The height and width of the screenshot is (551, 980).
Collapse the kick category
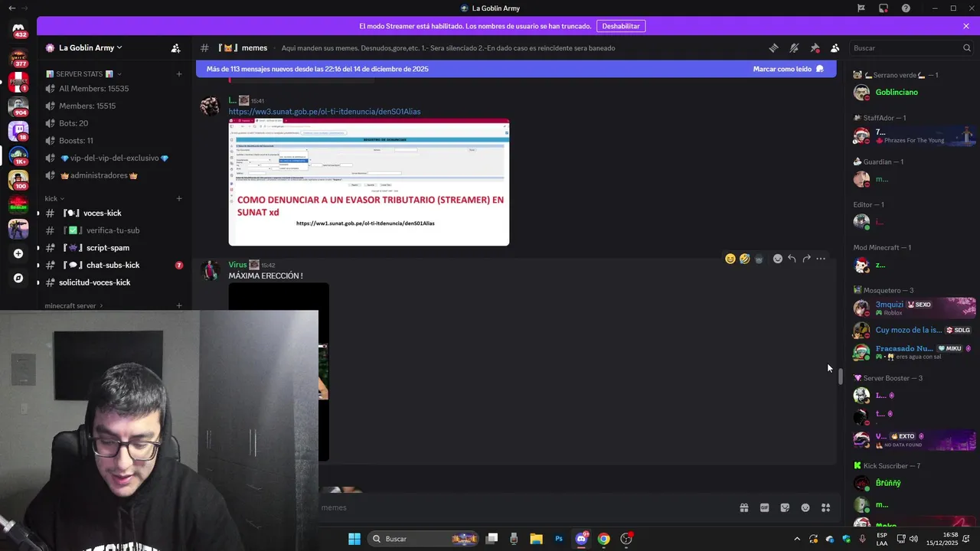(54, 198)
